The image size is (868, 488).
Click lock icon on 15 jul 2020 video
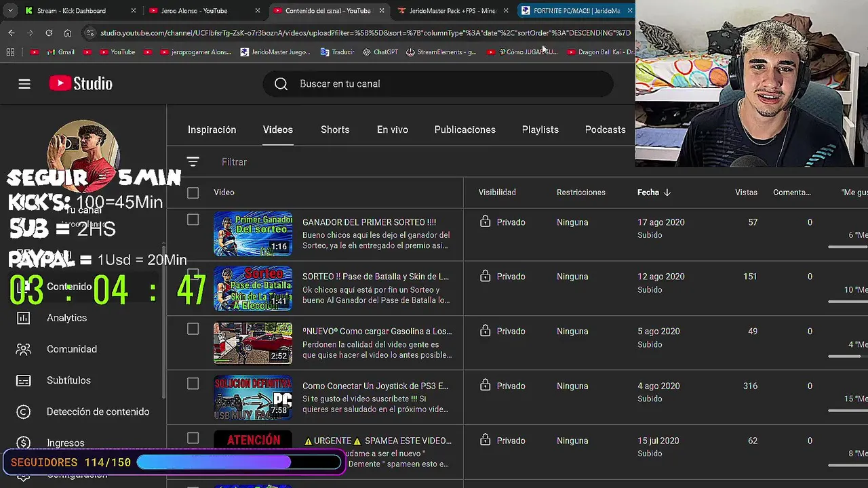[485, 440]
